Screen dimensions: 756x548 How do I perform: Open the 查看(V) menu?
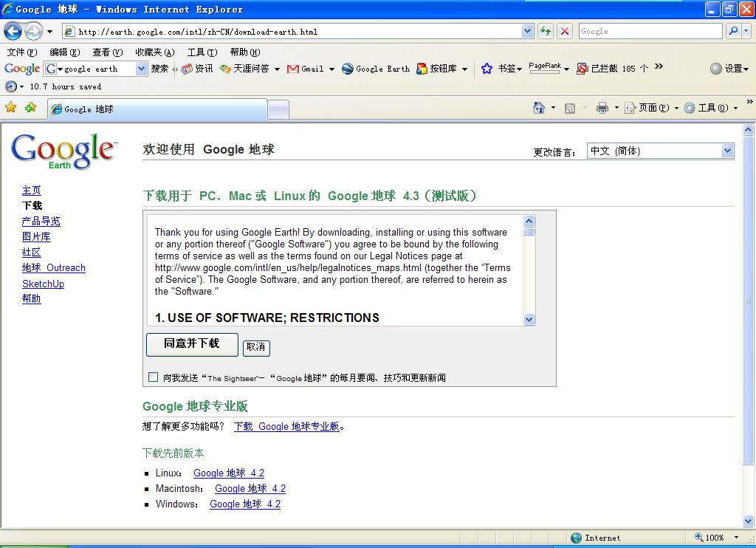(x=108, y=52)
